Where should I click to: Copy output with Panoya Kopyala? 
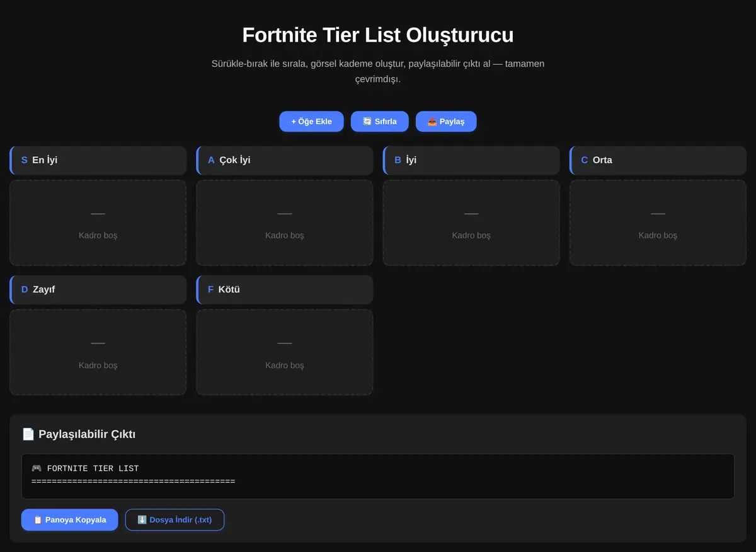tap(70, 520)
